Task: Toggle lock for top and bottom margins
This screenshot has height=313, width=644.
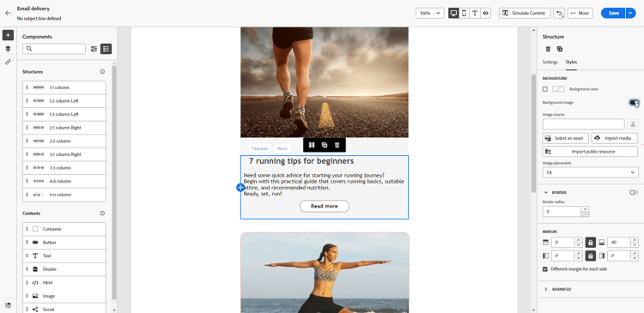Action: pos(591,243)
